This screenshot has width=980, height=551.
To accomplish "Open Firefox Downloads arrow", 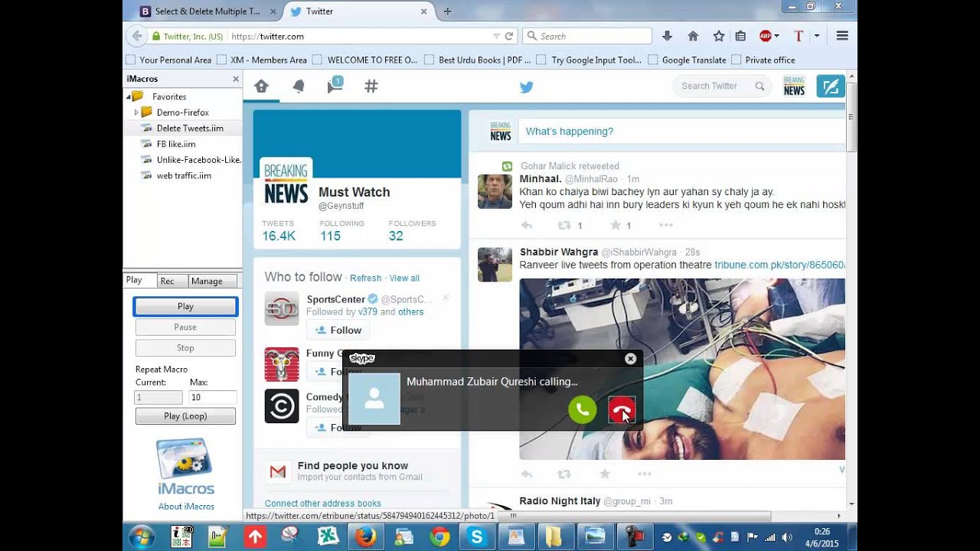I will [667, 36].
